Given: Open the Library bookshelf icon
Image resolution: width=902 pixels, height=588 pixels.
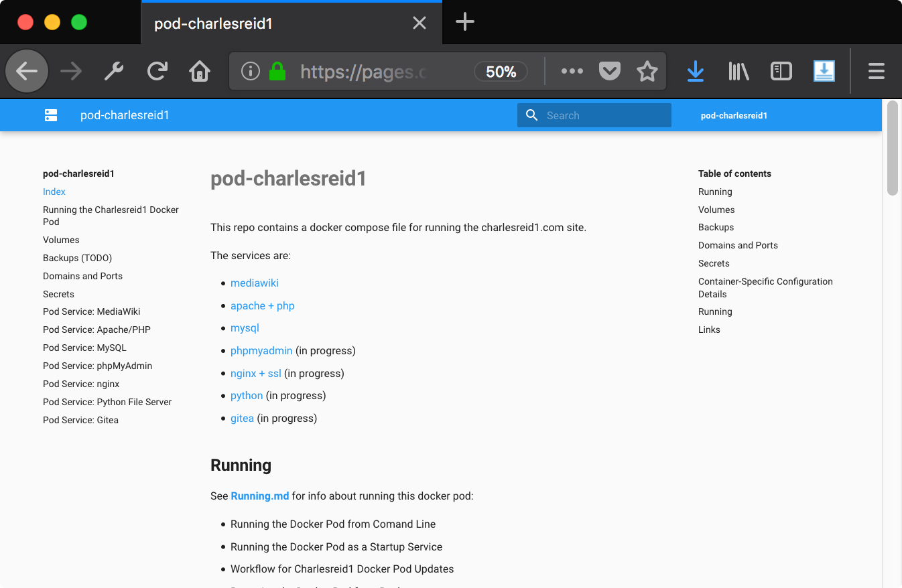Looking at the screenshot, I should [x=738, y=71].
